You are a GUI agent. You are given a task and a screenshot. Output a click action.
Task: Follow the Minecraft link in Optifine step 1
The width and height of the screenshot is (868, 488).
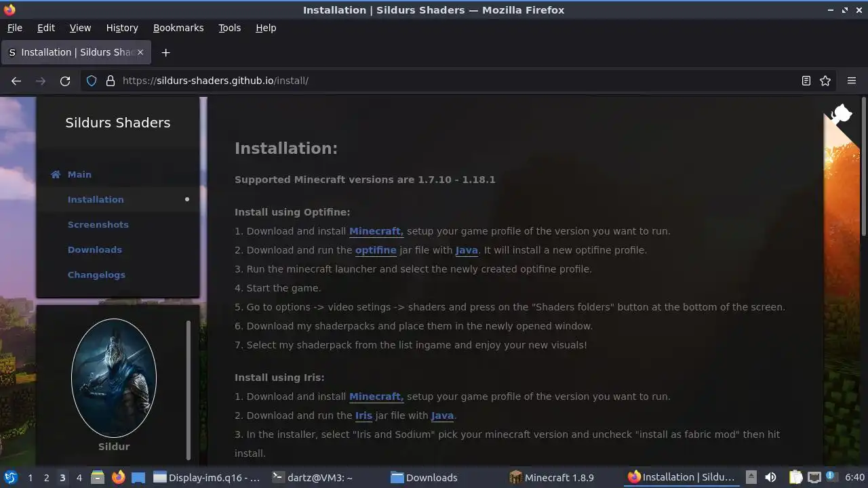click(376, 231)
